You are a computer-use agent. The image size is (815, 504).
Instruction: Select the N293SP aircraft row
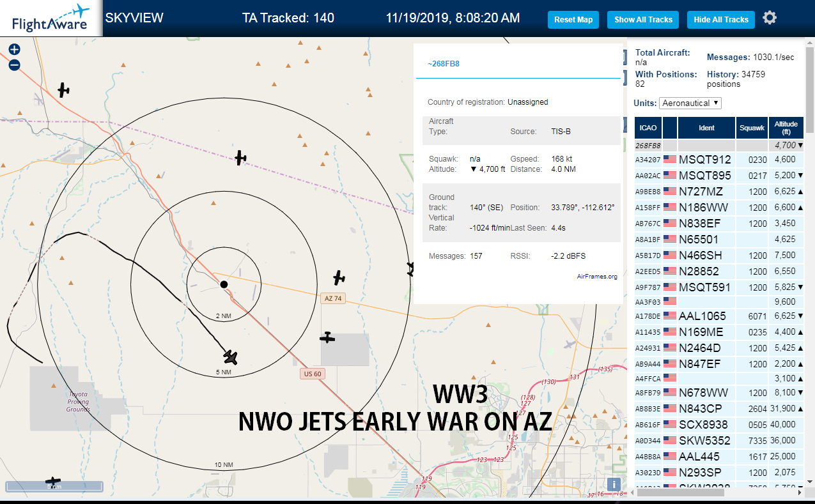[719, 472]
